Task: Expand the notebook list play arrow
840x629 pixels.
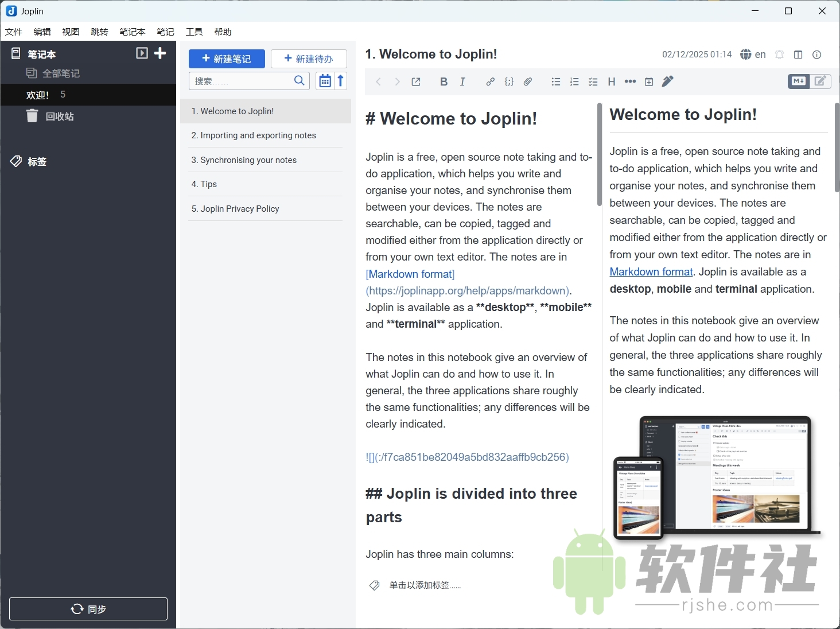Action: click(x=142, y=53)
